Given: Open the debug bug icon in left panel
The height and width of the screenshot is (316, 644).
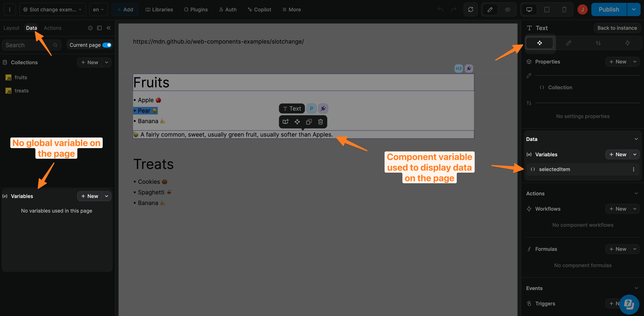Looking at the screenshot, I should (90, 28).
